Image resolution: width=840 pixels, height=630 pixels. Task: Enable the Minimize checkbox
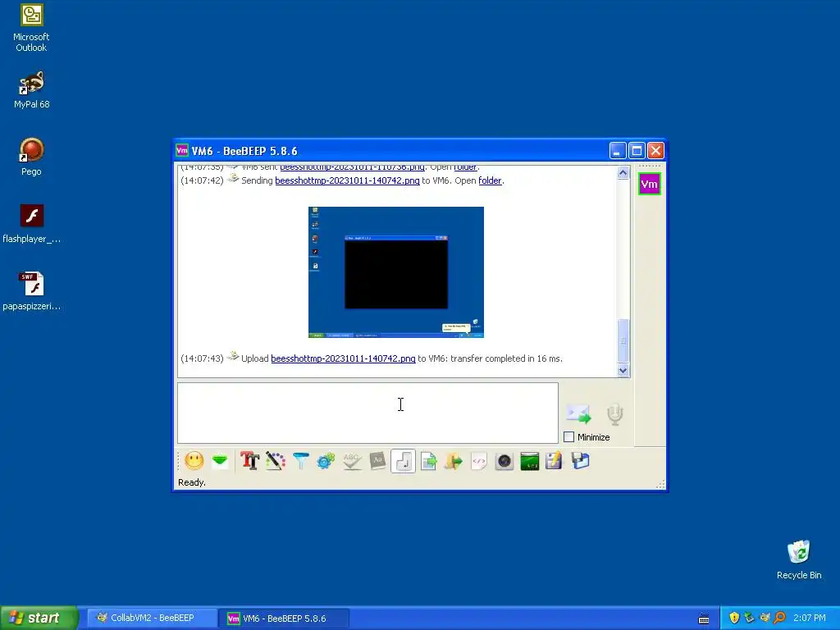coord(569,437)
